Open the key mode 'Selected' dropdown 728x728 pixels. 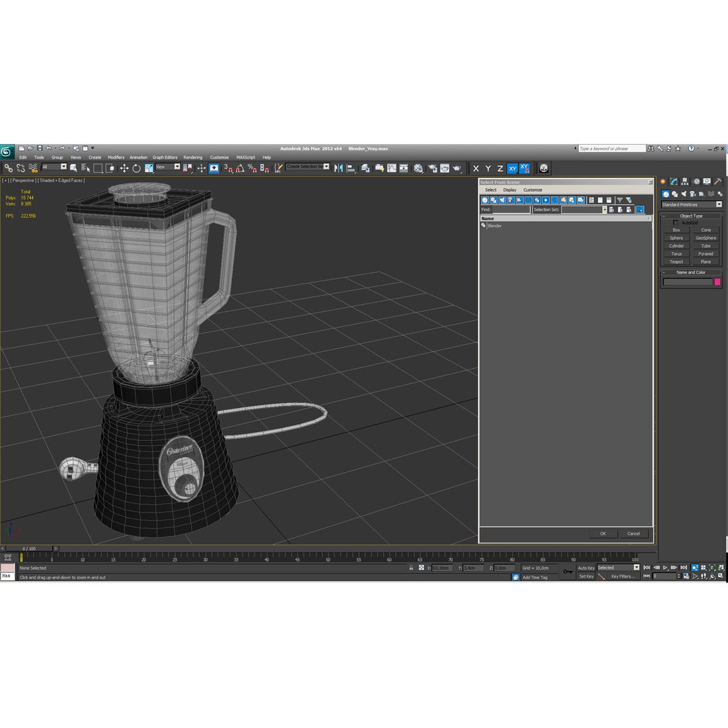618,568
